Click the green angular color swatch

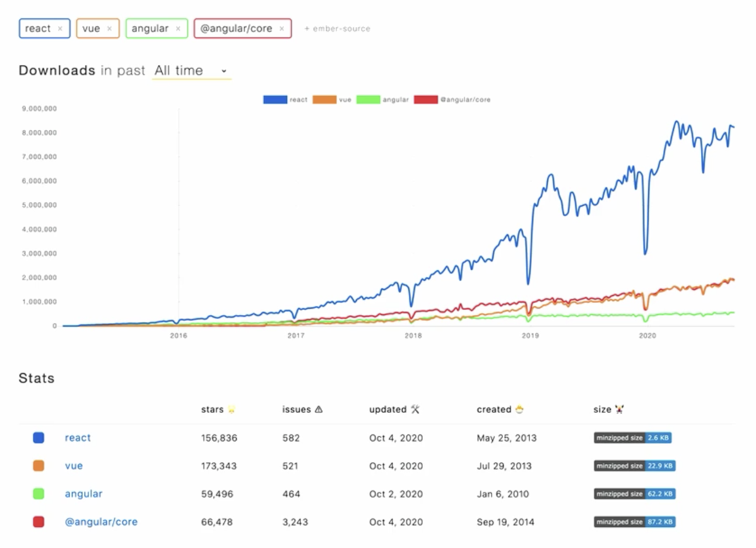click(38, 494)
